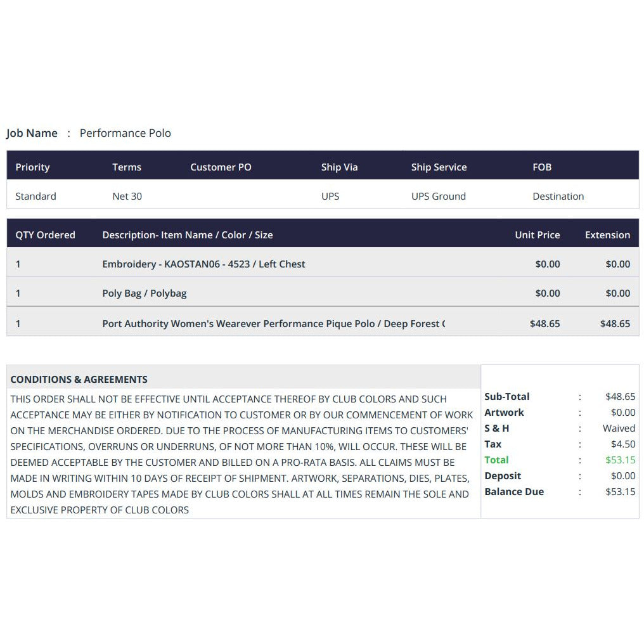Click the UPS Ground ship service value
The width and height of the screenshot is (644, 644).
click(x=438, y=196)
